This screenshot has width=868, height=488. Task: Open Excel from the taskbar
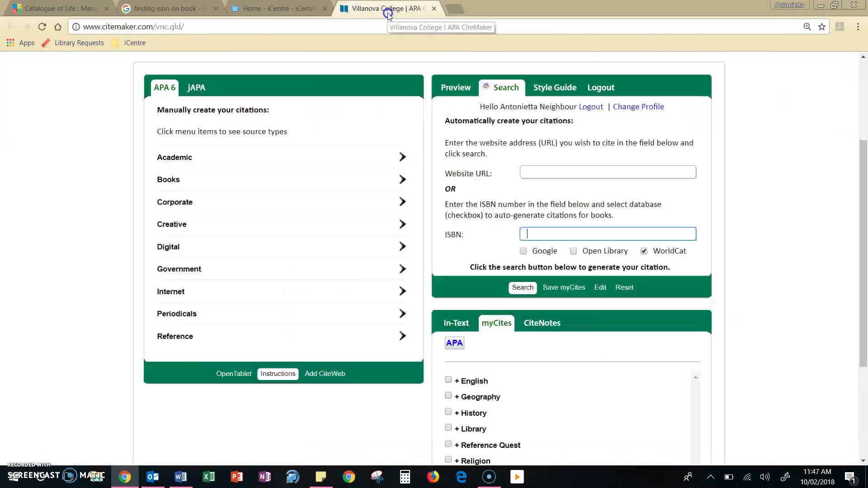(x=208, y=477)
